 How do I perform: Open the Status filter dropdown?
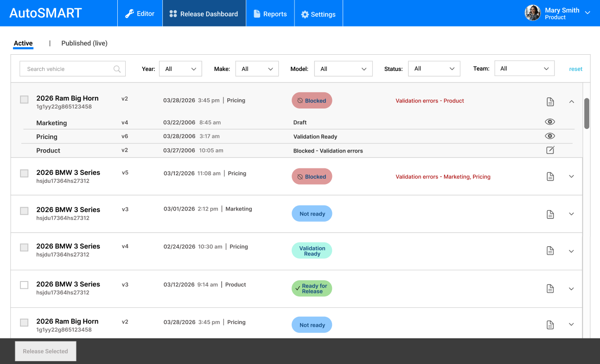(x=434, y=69)
